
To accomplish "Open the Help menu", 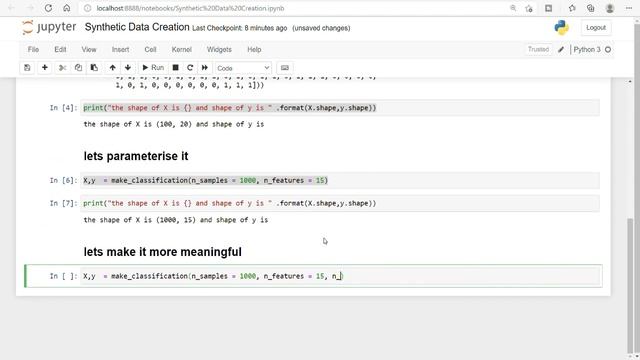I will pyautogui.click(x=254, y=49).
